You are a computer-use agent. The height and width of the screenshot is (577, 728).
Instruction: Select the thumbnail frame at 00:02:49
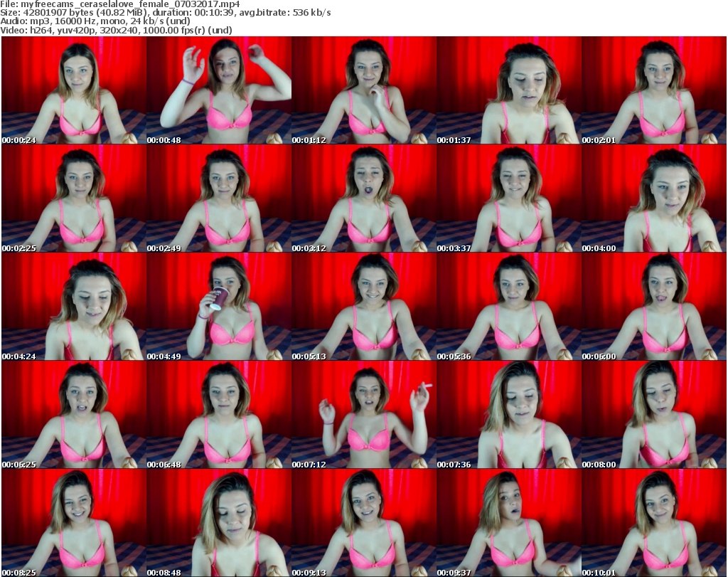tap(219, 198)
